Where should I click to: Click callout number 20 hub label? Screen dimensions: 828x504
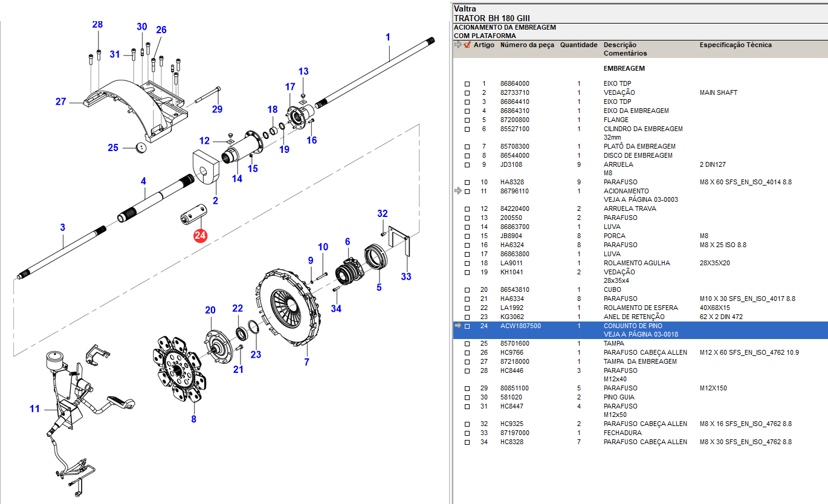tap(210, 311)
